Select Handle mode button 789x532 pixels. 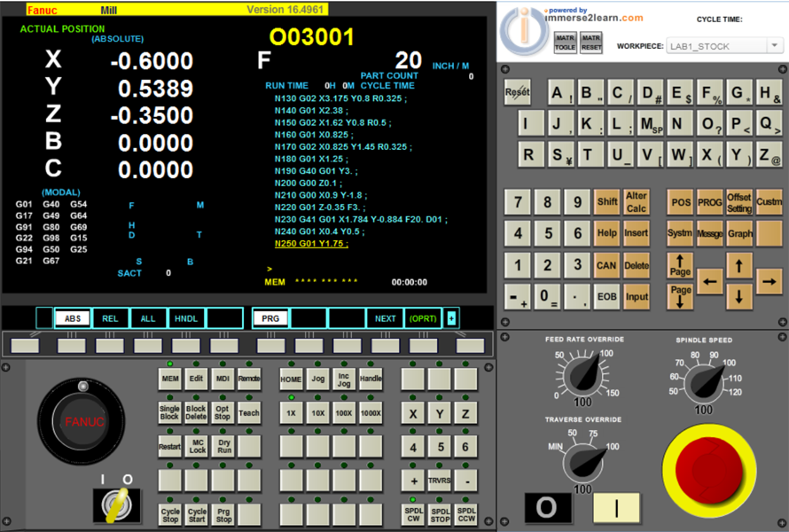point(371,379)
